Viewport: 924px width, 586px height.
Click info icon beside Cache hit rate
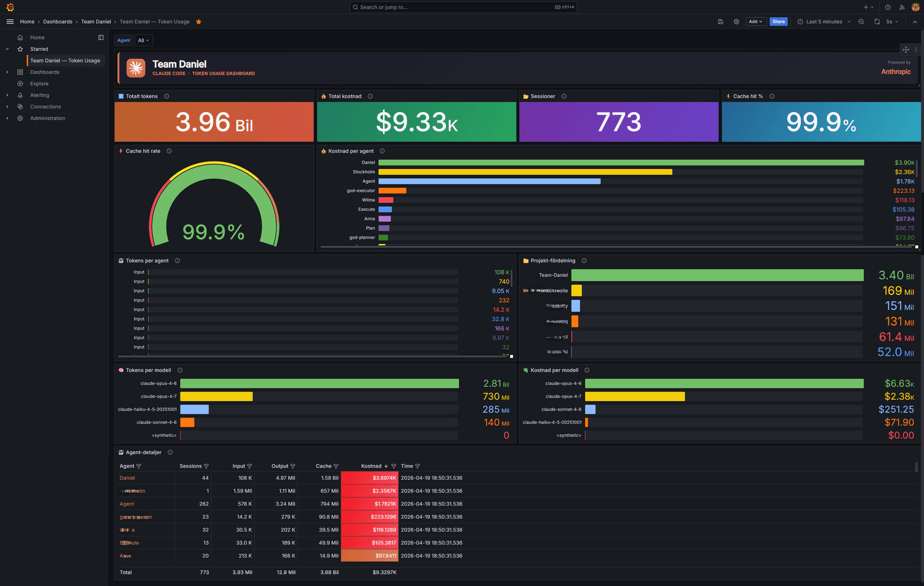click(x=169, y=151)
